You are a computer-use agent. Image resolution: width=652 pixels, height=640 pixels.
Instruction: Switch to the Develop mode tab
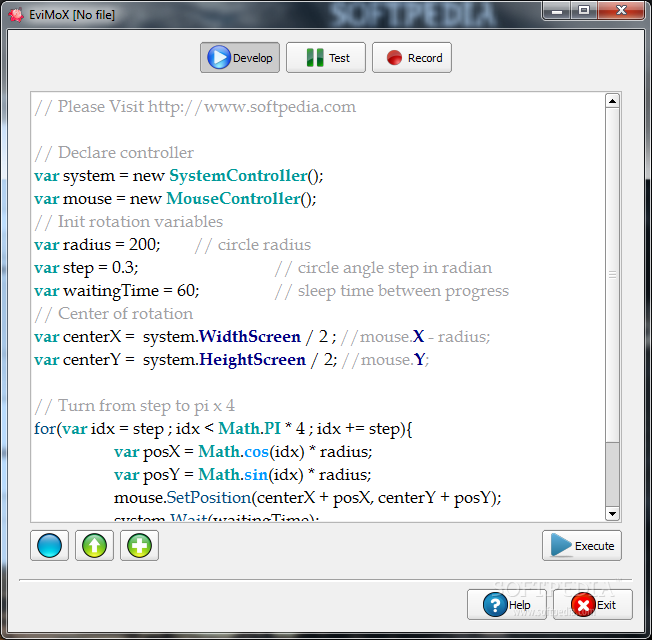click(x=240, y=57)
